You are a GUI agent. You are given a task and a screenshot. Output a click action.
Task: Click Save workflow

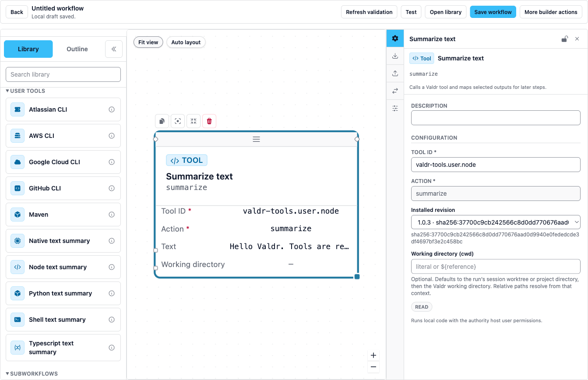click(493, 12)
